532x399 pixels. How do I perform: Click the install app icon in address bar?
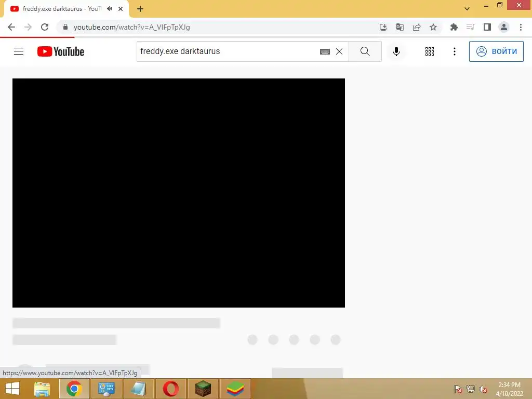click(383, 27)
